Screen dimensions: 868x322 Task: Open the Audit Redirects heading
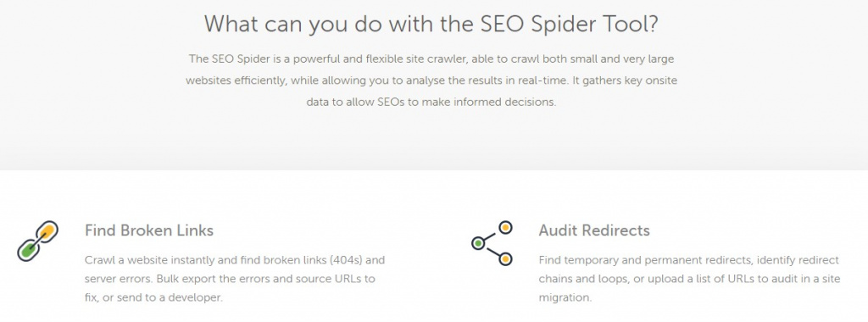(594, 230)
